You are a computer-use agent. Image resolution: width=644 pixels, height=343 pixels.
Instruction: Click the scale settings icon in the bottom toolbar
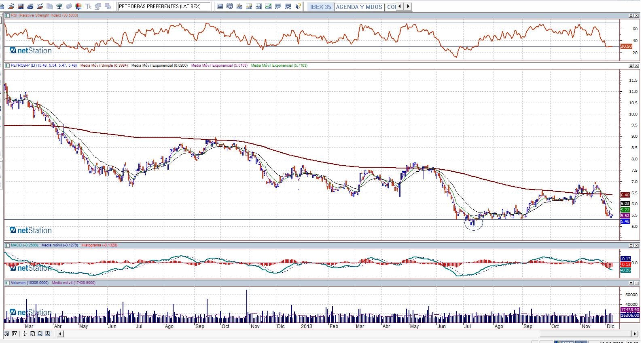(15, 334)
